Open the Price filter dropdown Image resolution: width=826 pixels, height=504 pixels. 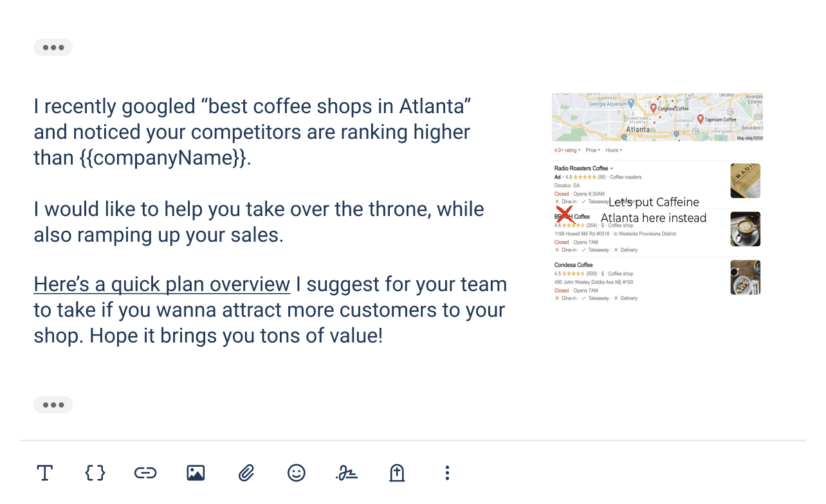pos(592,150)
